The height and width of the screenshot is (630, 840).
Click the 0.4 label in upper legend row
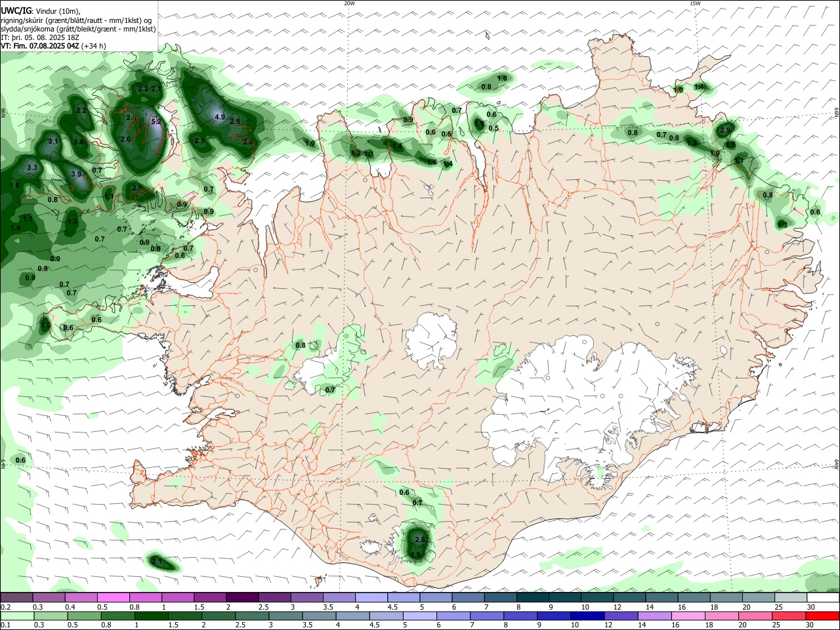(x=70, y=607)
